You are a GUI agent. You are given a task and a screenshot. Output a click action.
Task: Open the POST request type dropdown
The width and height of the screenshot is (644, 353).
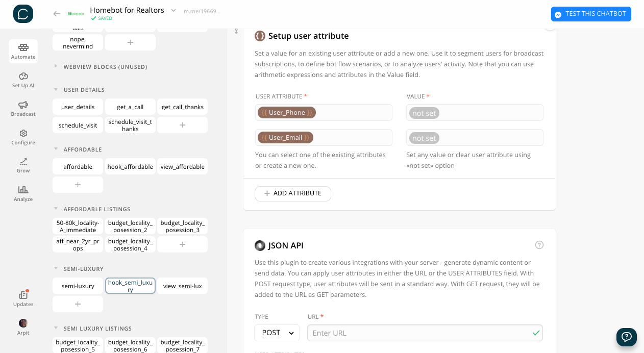tap(277, 333)
